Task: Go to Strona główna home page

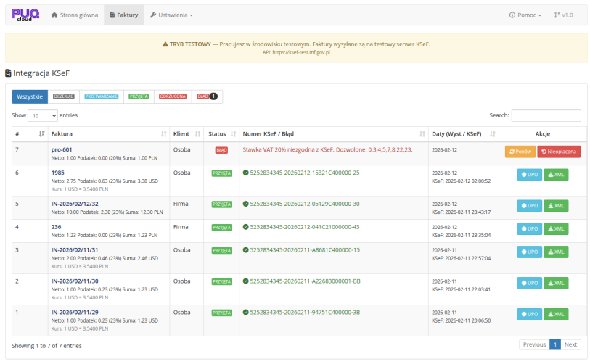Action: tap(75, 15)
